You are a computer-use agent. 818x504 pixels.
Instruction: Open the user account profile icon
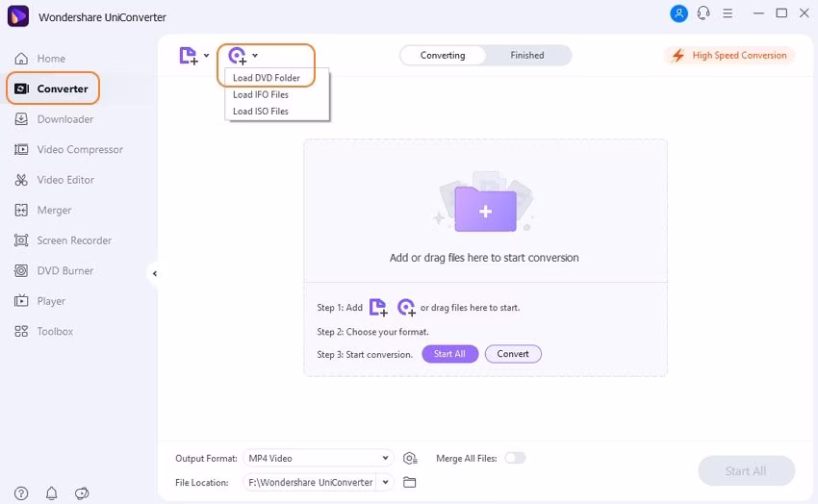[x=678, y=13]
